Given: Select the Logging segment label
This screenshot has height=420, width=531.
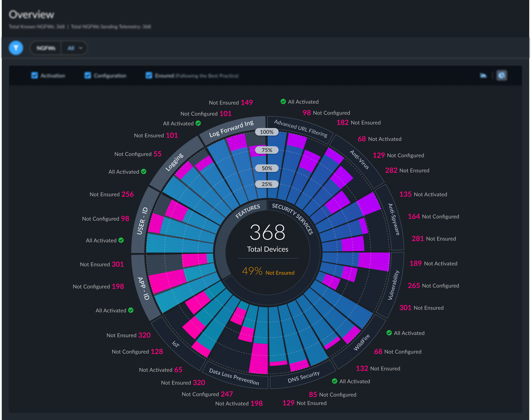Looking at the screenshot, I should tap(174, 162).
